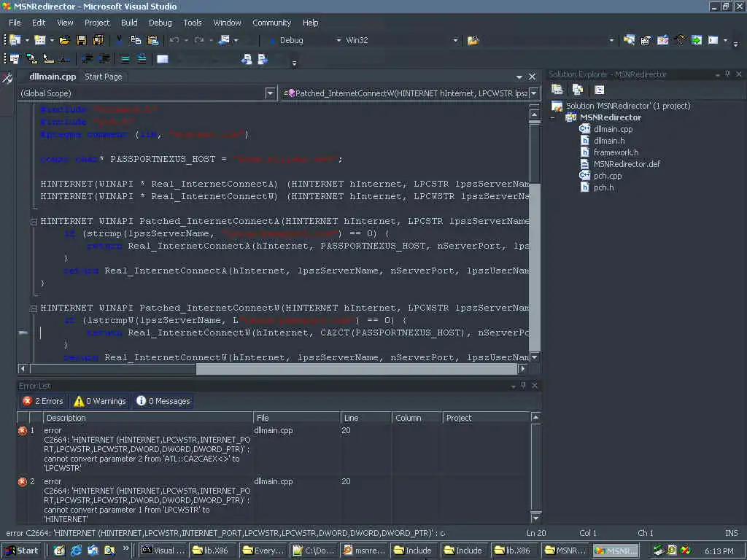Select pch.cpp in Solution Explorer
The image size is (747, 560).
point(608,176)
